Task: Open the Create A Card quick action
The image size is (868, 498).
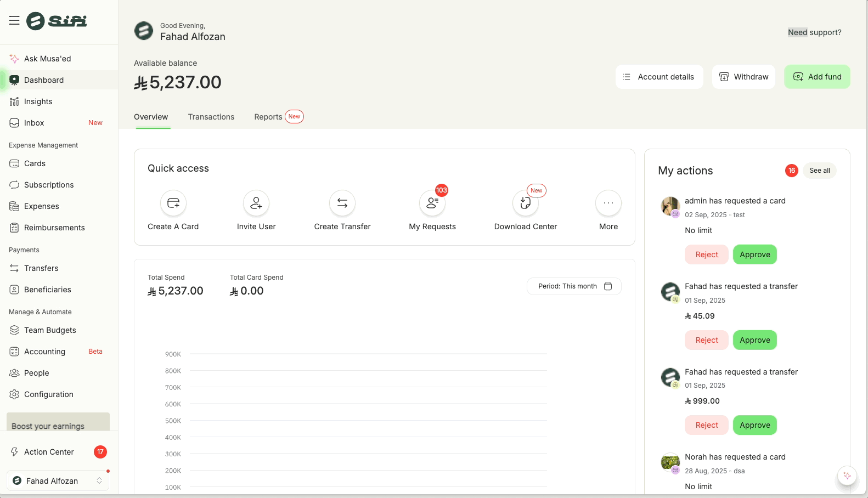Action: pyautogui.click(x=173, y=203)
